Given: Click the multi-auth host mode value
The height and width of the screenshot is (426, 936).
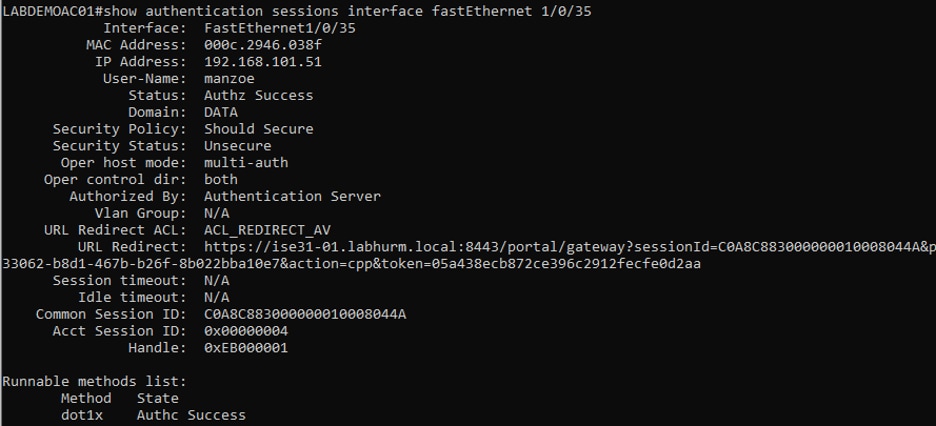Looking at the screenshot, I should pyautogui.click(x=246, y=162).
